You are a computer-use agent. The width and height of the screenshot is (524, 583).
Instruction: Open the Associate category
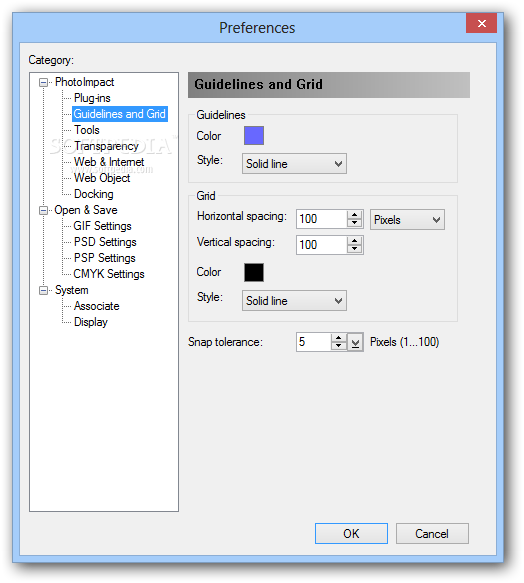[x=97, y=306]
